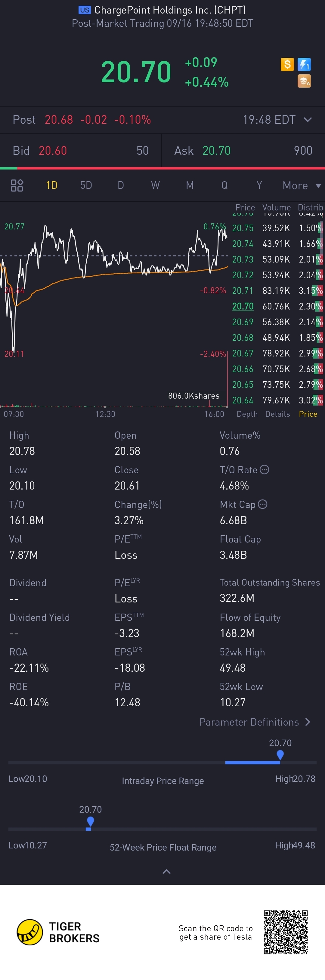The width and height of the screenshot is (325, 980).
Task: Tap the Mkt Cap value 6.68B
Action: [x=234, y=521]
